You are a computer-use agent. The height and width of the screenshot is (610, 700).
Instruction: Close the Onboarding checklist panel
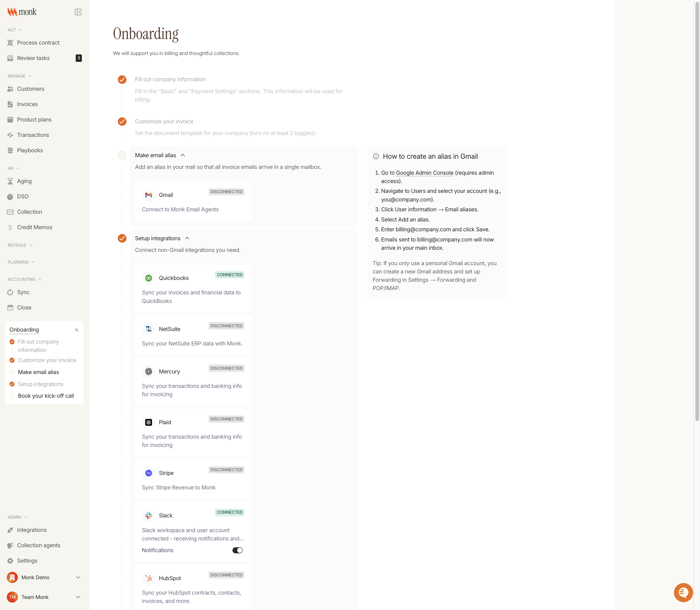(77, 330)
